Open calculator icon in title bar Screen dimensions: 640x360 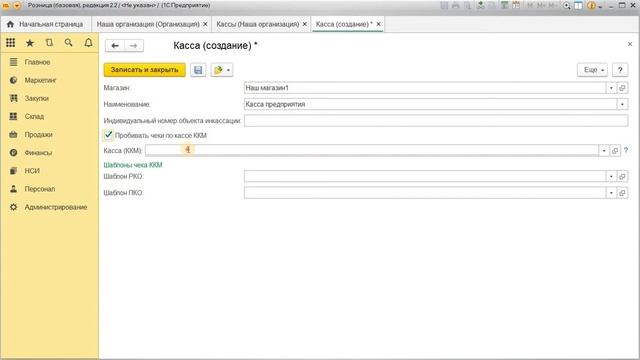[x=504, y=5]
